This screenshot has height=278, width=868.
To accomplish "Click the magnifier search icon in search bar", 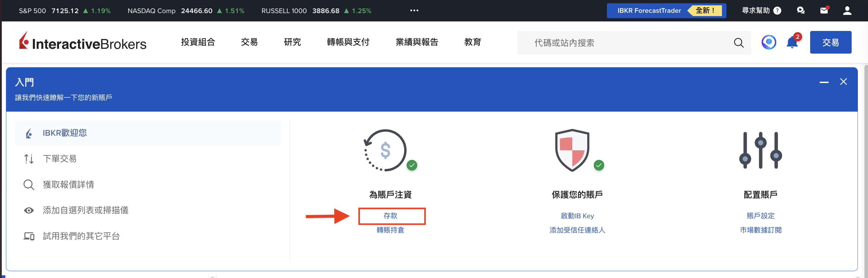I will click(x=738, y=43).
